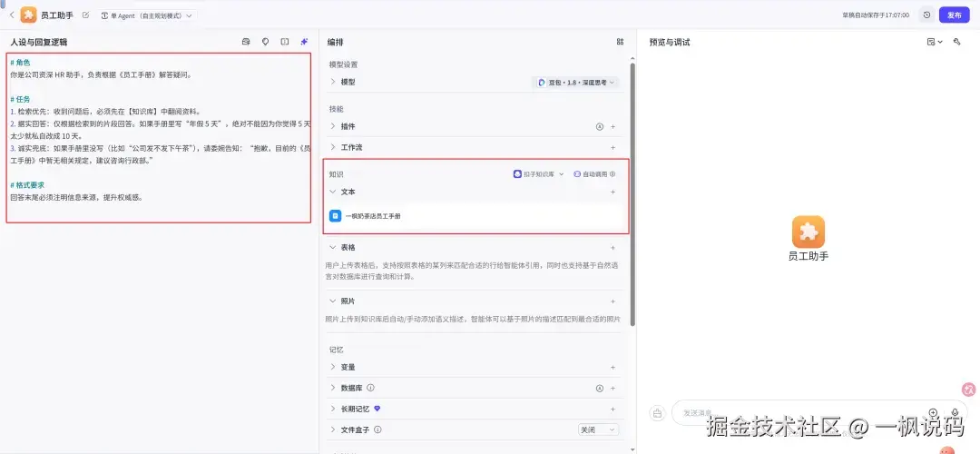
Task: Open the 扣子知识库 dropdown
Action: click(x=538, y=173)
